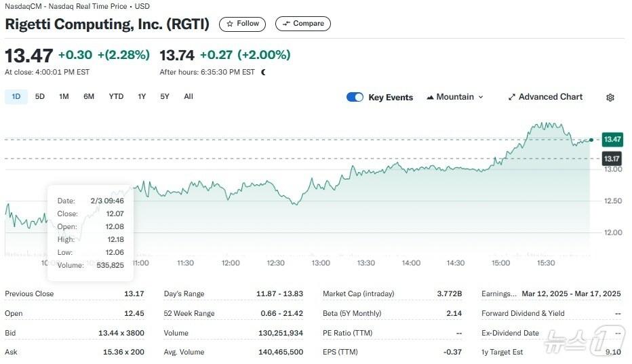Click the 13.47 current price chart label
This screenshot has height=364, width=632.
(612, 139)
